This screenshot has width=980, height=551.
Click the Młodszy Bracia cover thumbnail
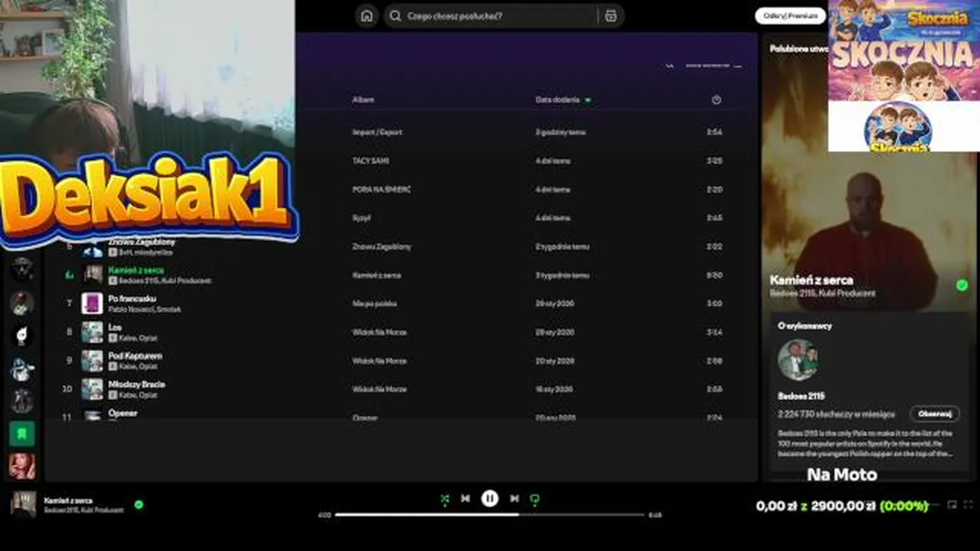point(92,389)
